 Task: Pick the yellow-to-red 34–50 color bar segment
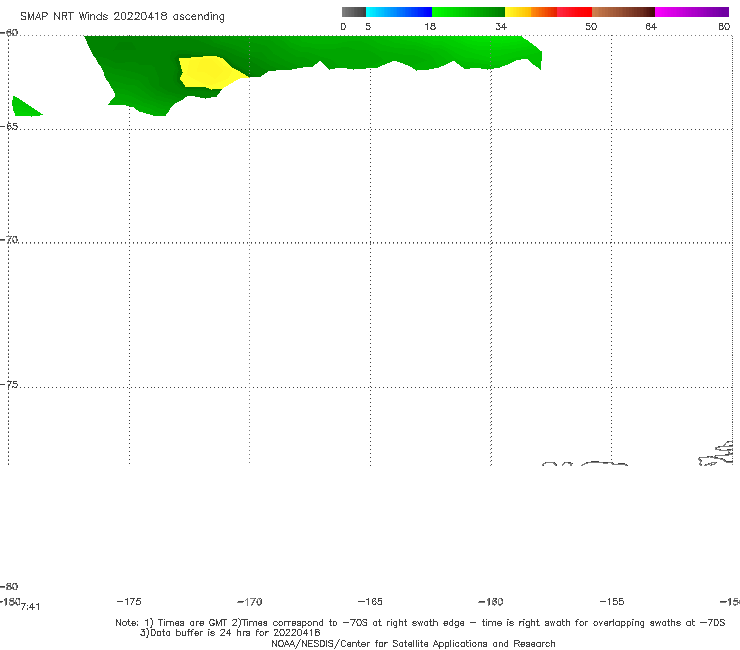point(548,12)
